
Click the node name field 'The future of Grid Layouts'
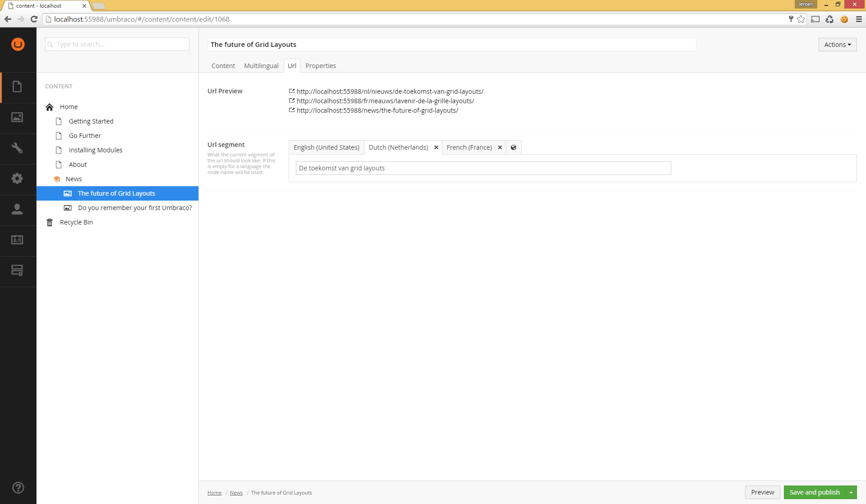[x=451, y=44]
